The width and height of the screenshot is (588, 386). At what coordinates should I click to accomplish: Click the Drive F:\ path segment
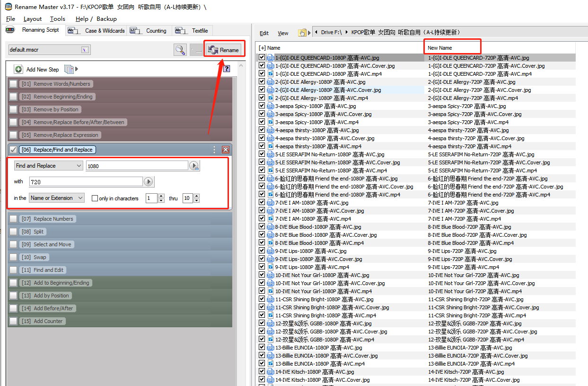click(331, 32)
